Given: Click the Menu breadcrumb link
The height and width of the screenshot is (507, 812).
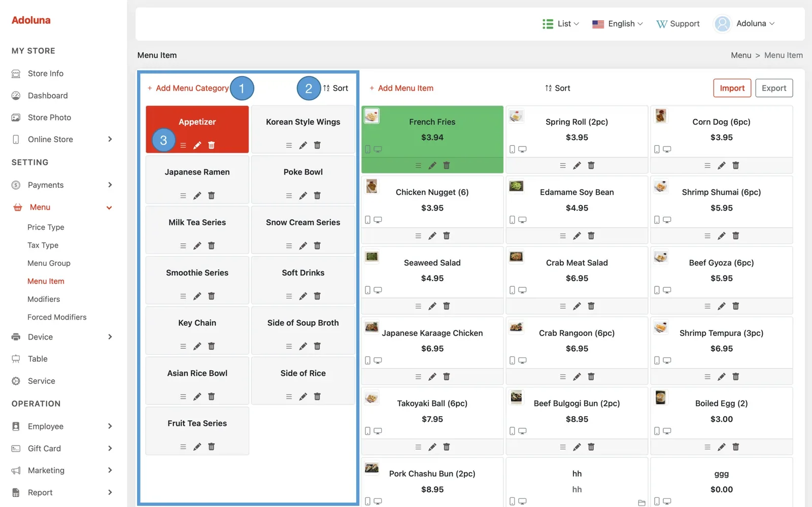Looking at the screenshot, I should click(741, 55).
